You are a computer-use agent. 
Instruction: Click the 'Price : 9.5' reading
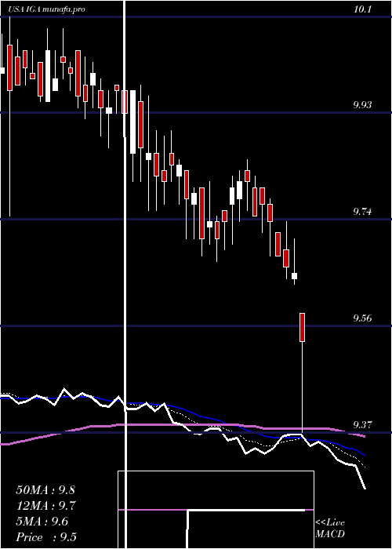(x=46, y=537)
